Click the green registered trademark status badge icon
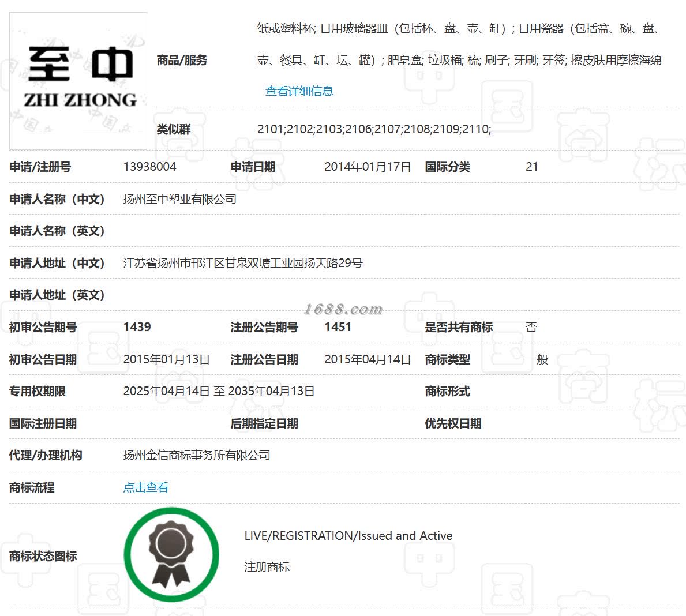 (x=171, y=554)
